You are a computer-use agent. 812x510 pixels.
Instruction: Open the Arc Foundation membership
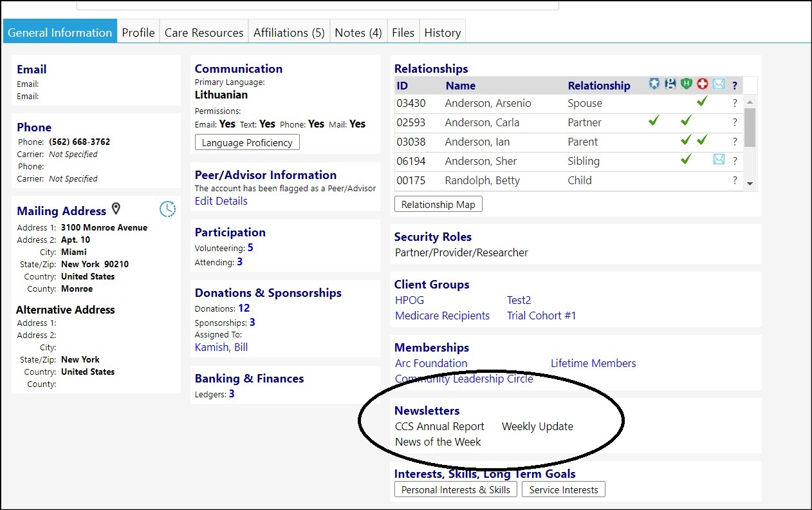coord(431,363)
